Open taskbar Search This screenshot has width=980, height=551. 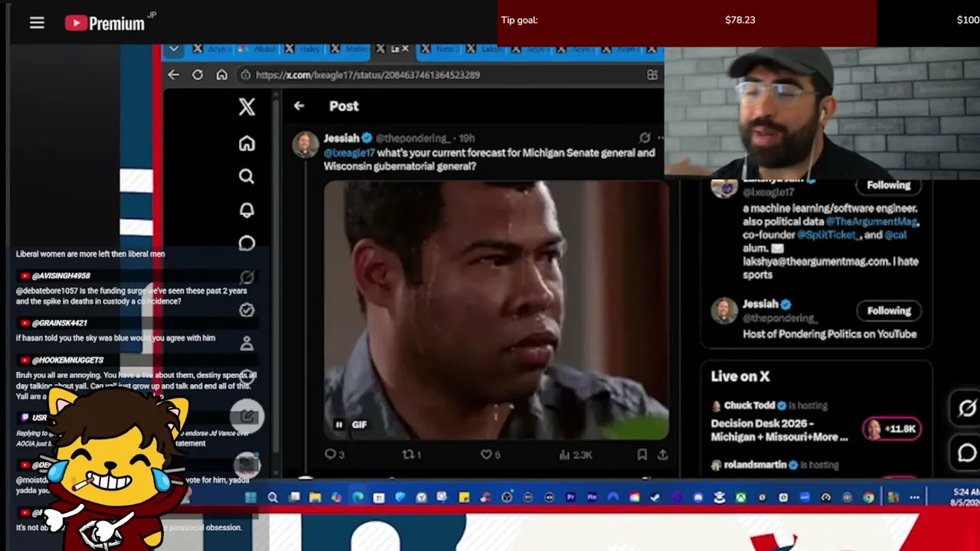tap(273, 497)
